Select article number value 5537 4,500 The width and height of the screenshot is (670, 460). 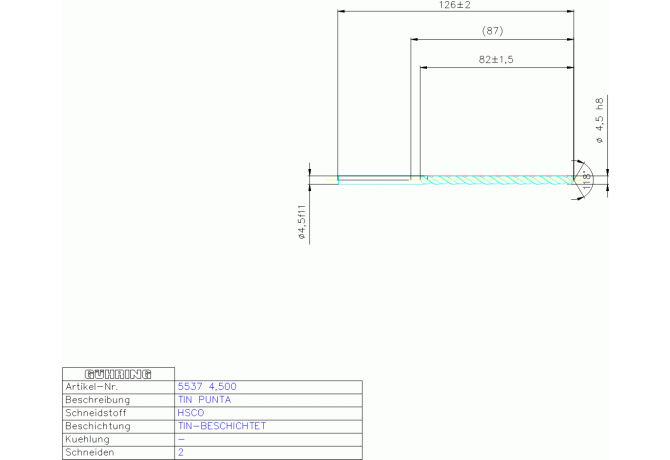207,386
